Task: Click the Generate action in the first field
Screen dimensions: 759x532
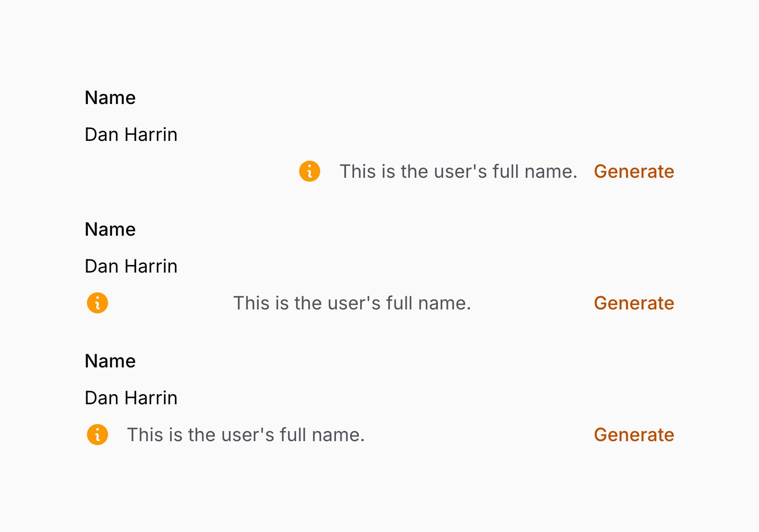Action: point(634,172)
